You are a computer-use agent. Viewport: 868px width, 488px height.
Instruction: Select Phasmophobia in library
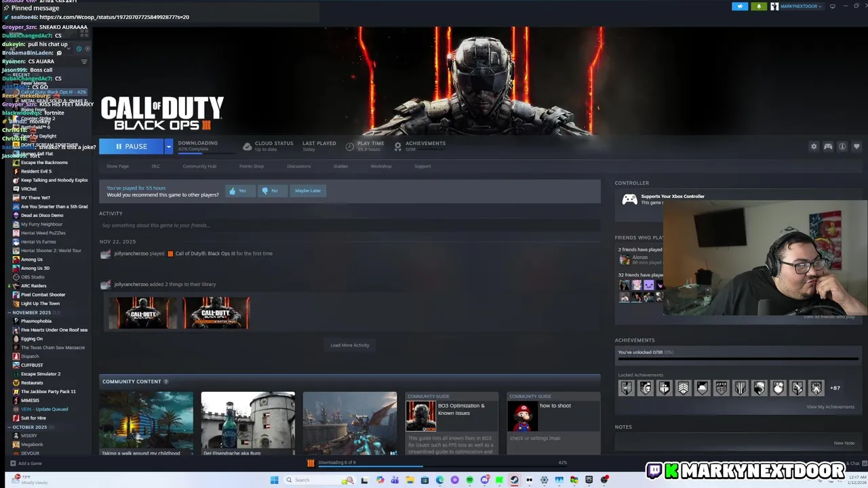click(35, 321)
